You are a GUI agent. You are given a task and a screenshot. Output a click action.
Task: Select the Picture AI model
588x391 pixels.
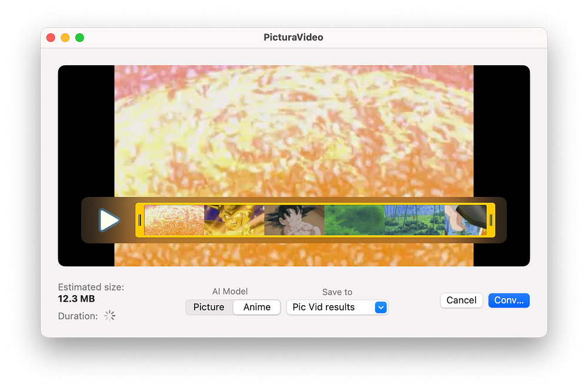pyautogui.click(x=209, y=307)
